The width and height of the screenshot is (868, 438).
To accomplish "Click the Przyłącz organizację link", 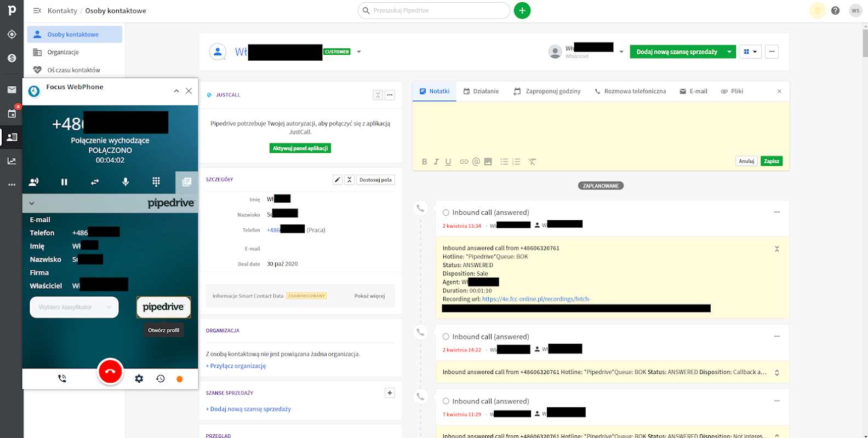I will coord(236,366).
